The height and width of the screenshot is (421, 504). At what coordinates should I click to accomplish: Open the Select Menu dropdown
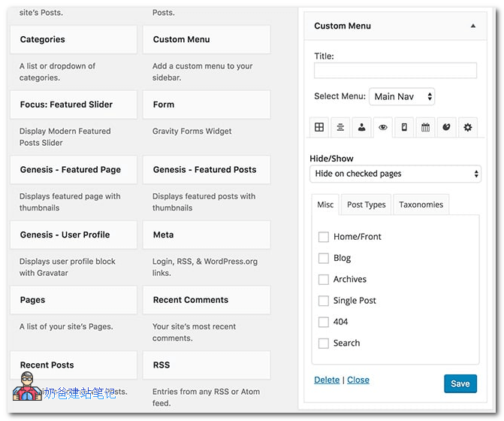pyautogui.click(x=402, y=96)
